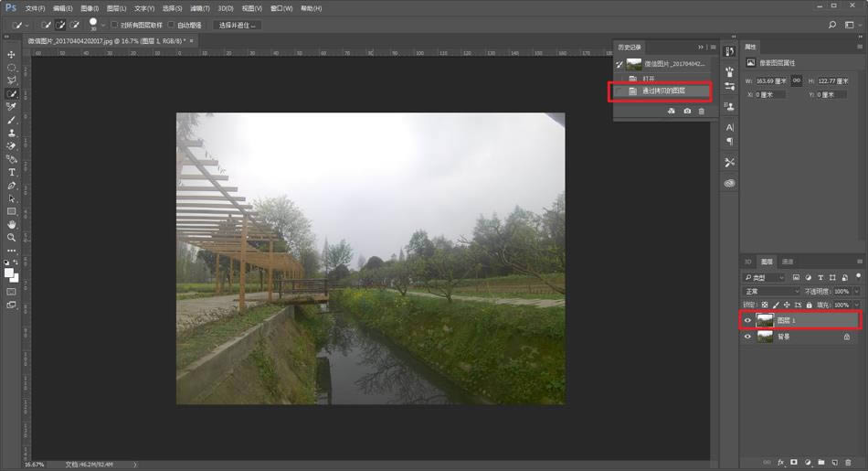The image size is (868, 471).
Task: Click the layers panel trash icon
Action: click(849, 463)
